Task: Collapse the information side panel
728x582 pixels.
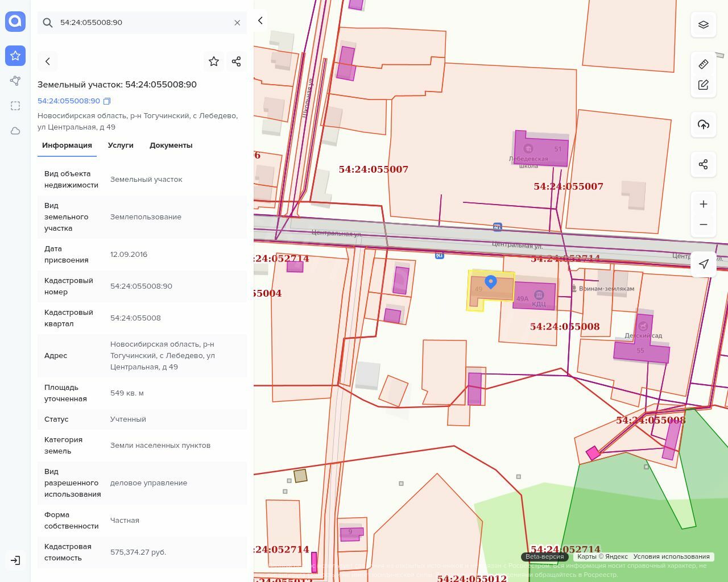Action: [260, 20]
